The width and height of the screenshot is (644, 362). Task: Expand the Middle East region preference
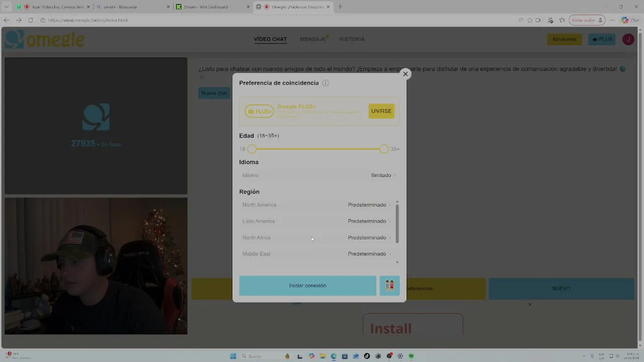[x=316, y=254]
